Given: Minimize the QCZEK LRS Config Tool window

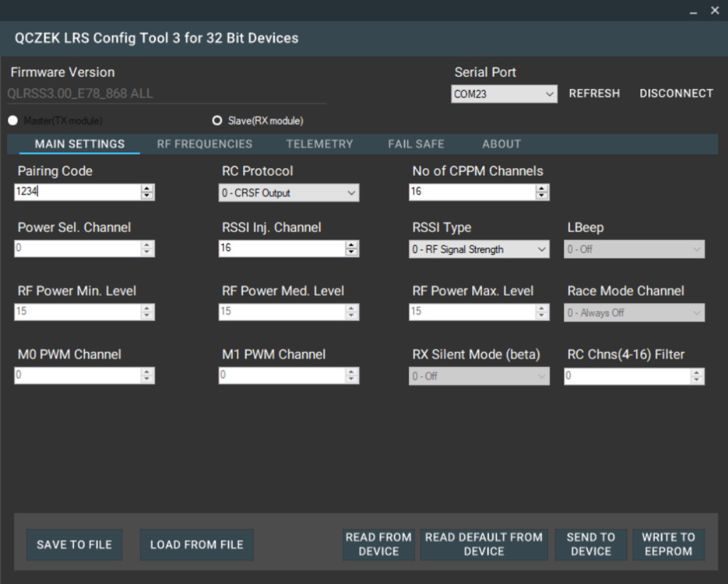Looking at the screenshot, I should pyautogui.click(x=694, y=11).
